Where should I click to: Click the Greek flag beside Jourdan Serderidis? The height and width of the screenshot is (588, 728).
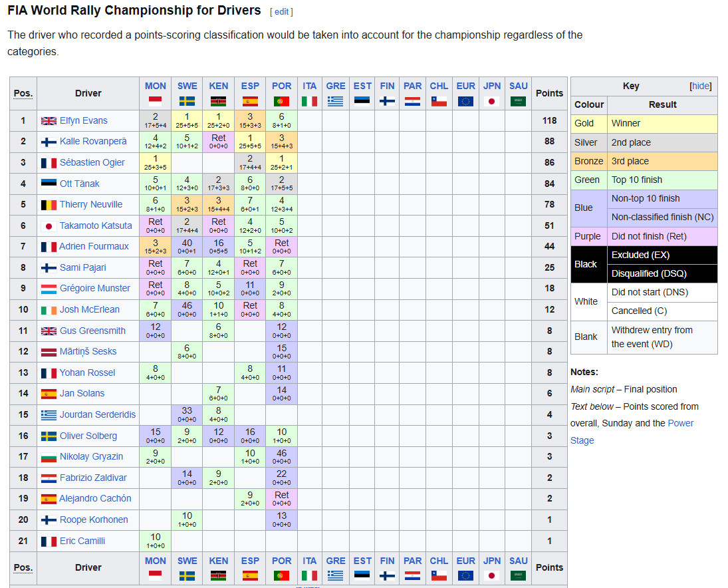coord(49,415)
